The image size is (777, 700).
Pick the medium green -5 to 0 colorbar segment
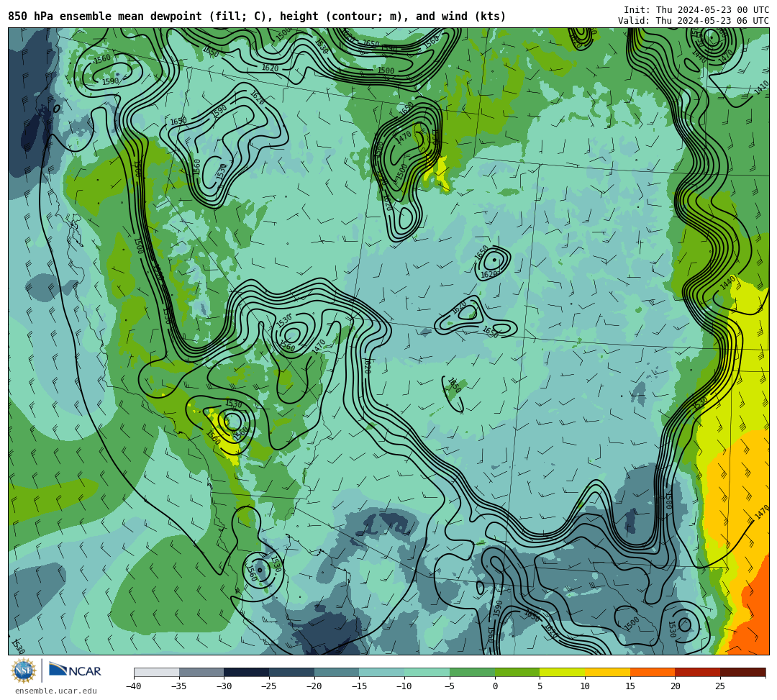pyautogui.click(x=472, y=672)
